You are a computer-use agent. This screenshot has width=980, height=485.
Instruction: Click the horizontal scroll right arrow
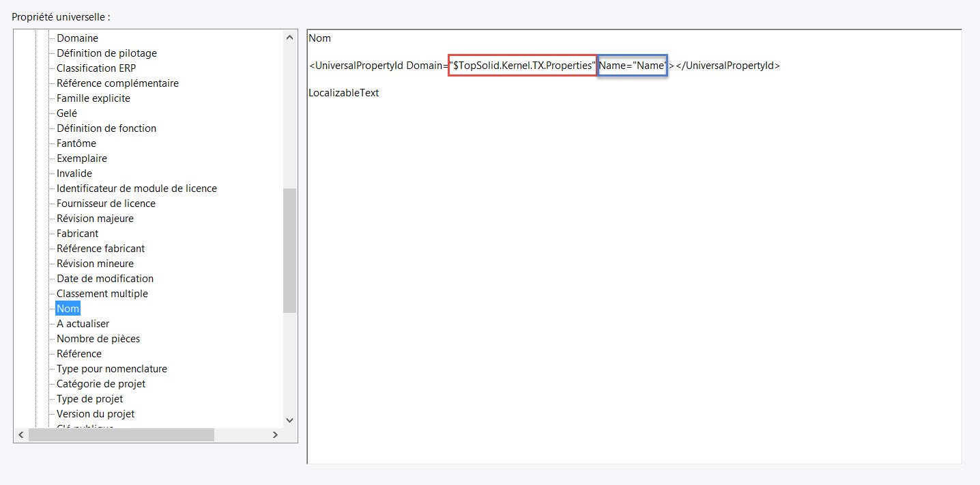tap(275, 434)
